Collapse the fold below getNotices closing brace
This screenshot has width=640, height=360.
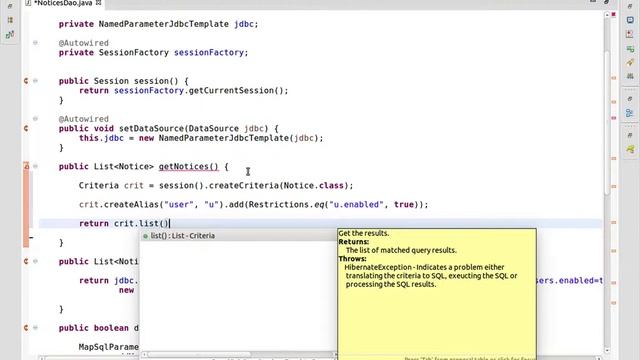point(36,261)
